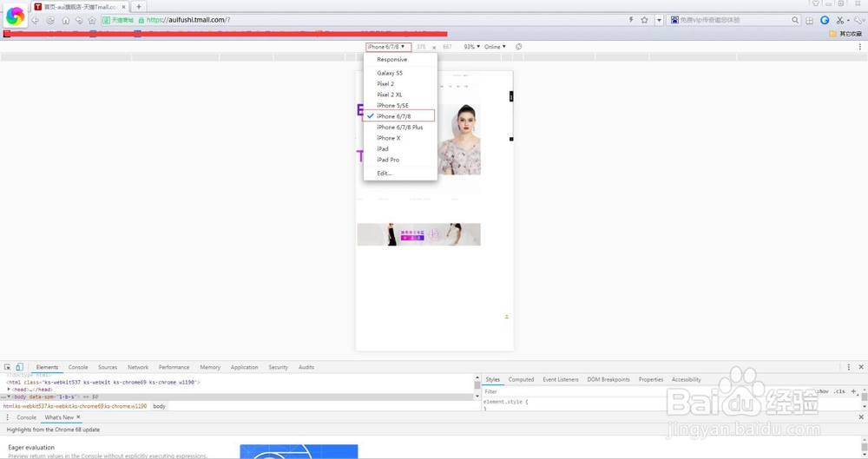Screen dimensions: 868x459
Task: Select iPad device
Action: (383, 149)
